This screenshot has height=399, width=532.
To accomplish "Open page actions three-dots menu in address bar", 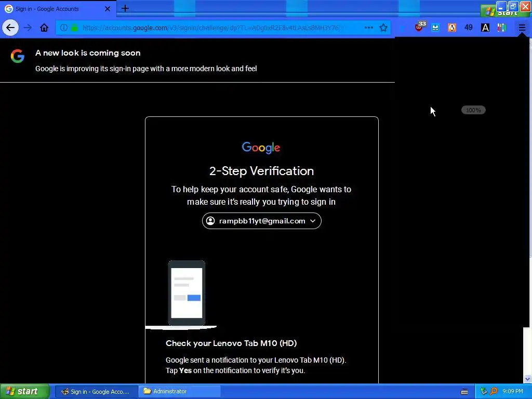I will 369,28.
